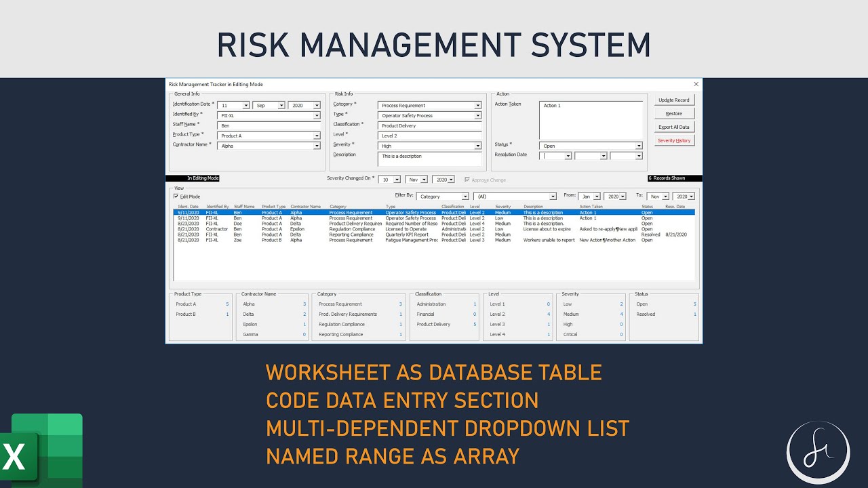Image resolution: width=868 pixels, height=488 pixels.
Task: Click 'Prod. Delivery Requirements' in Category summary
Action: (348, 314)
